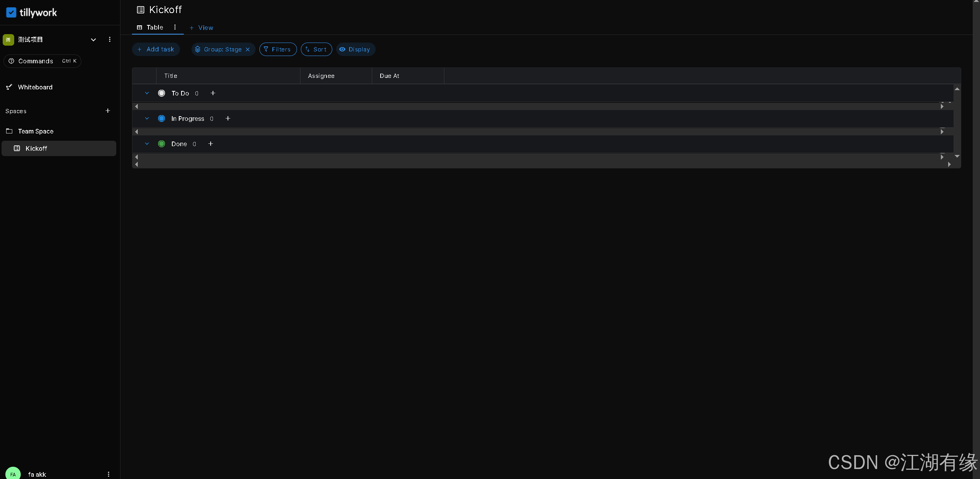Click the Team Space folder icon
Image resolution: width=980 pixels, height=479 pixels.
(x=9, y=131)
